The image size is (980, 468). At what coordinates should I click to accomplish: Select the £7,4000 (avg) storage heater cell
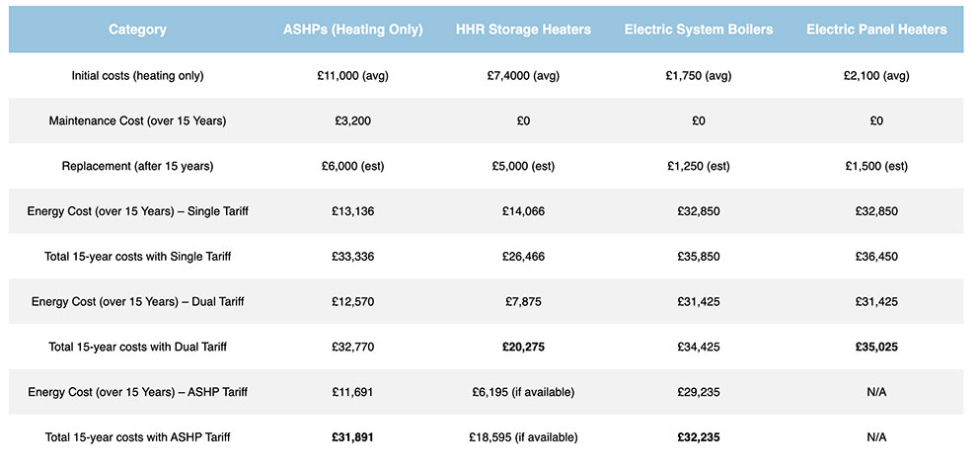[x=524, y=75]
